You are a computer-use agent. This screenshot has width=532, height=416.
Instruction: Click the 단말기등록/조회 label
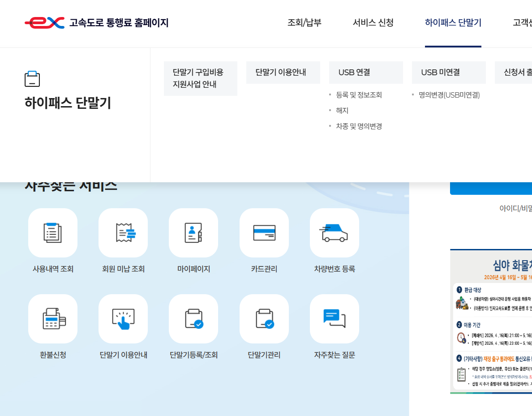click(x=193, y=355)
